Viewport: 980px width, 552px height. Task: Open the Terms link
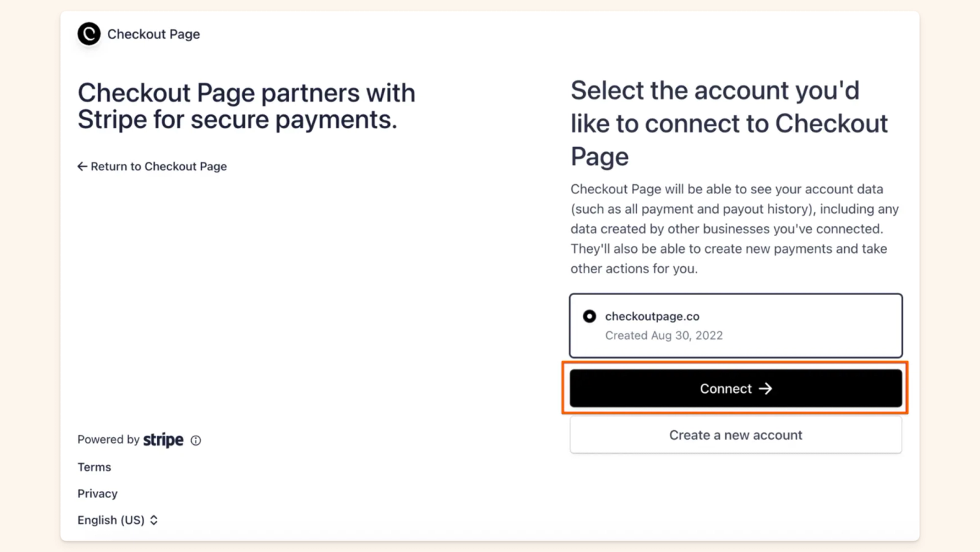tap(94, 467)
